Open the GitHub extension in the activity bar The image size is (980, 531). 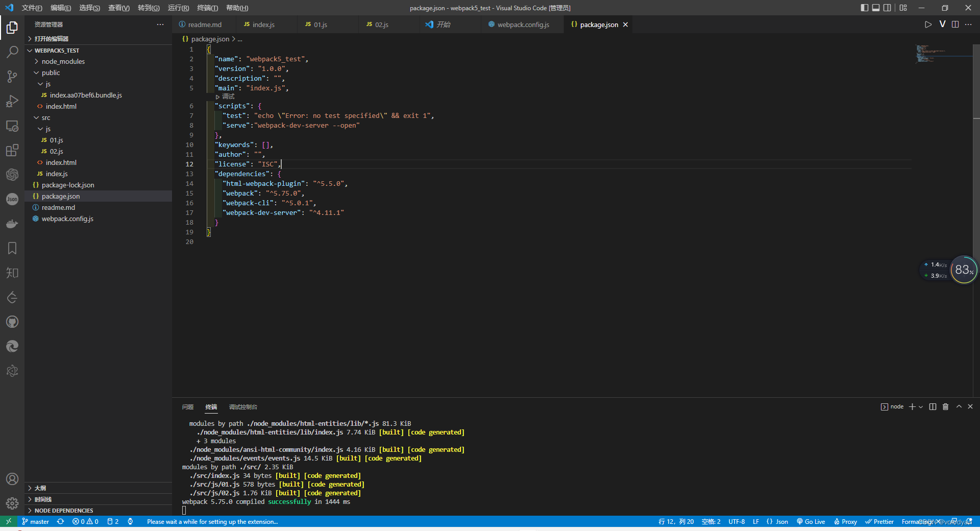click(12, 322)
